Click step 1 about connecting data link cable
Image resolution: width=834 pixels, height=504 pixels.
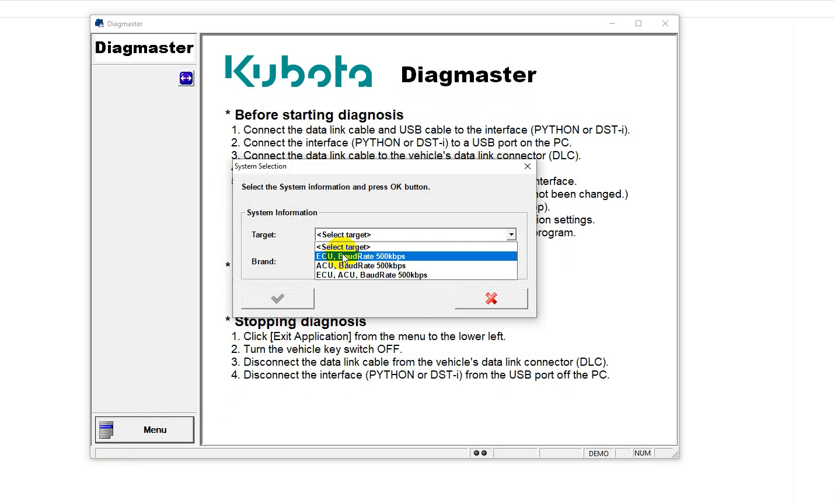(431, 130)
